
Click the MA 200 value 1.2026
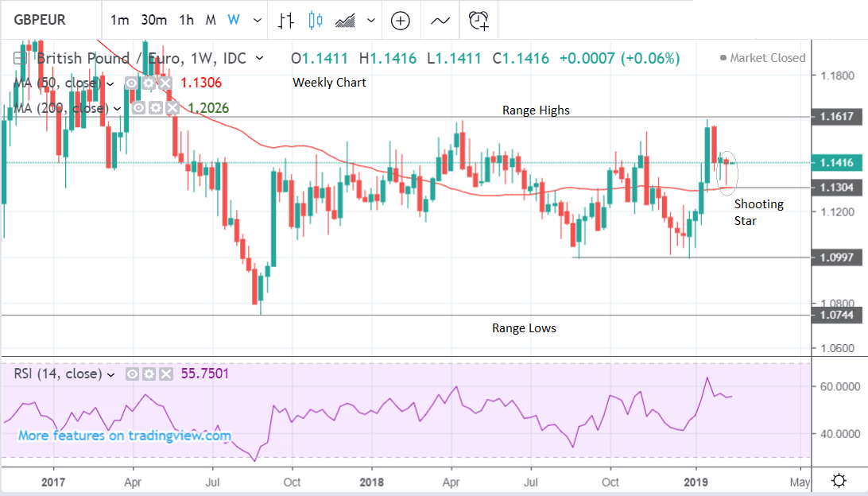point(208,108)
